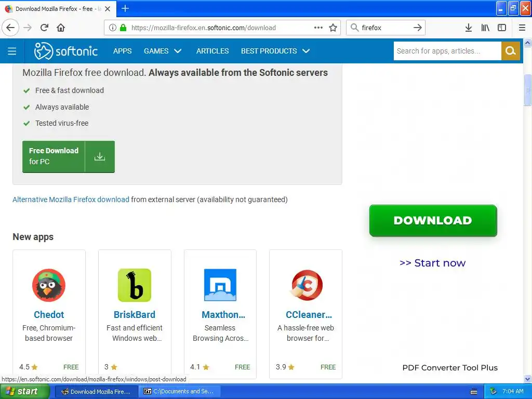Click the >> Start now link
This screenshot has height=399, width=532.
[433, 263]
